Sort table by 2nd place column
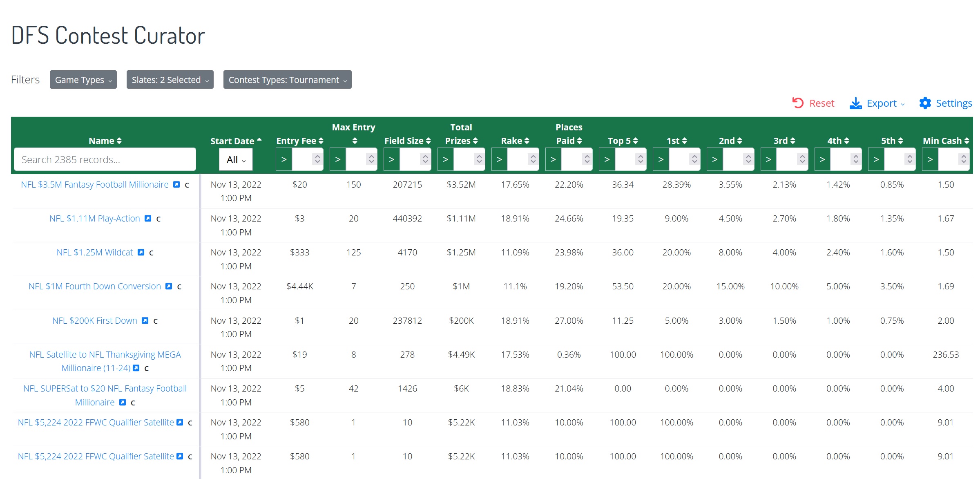This screenshot has height=479, width=980. [x=730, y=141]
